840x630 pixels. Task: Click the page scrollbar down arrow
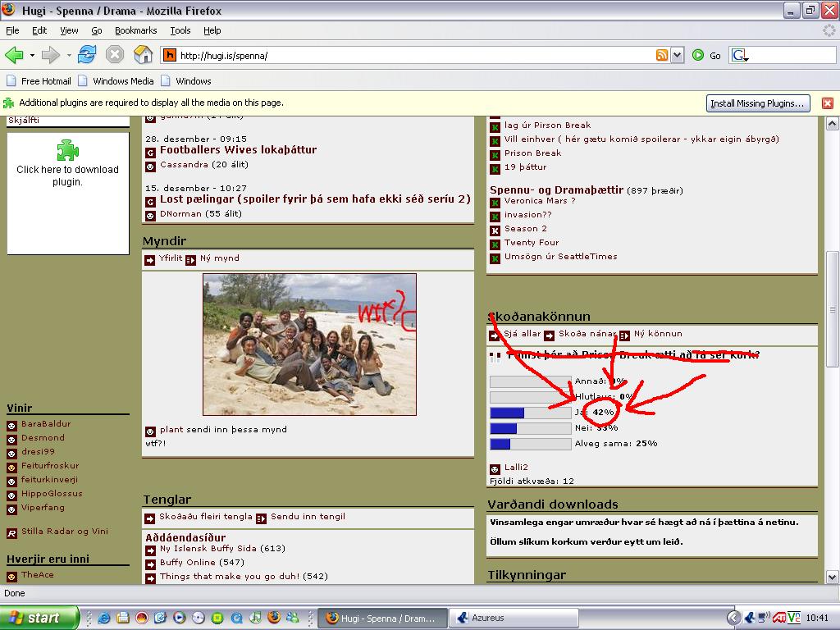pos(832,577)
